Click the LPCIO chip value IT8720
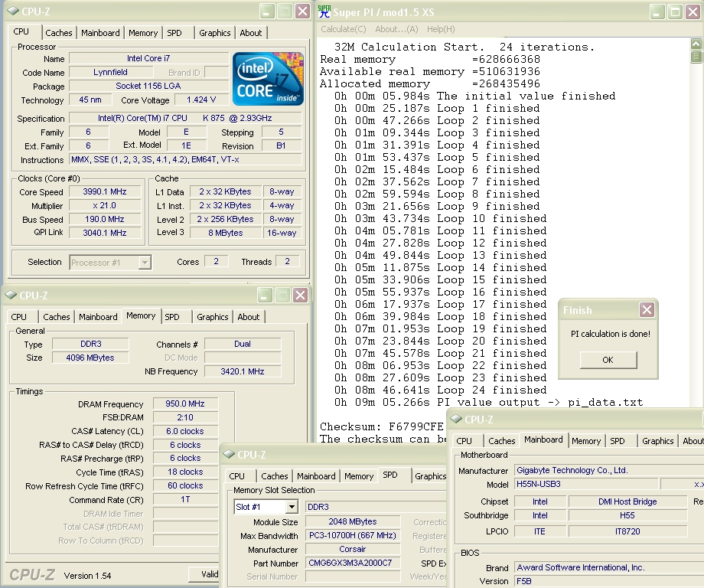Image resolution: width=704 pixels, height=588 pixels. (x=627, y=531)
